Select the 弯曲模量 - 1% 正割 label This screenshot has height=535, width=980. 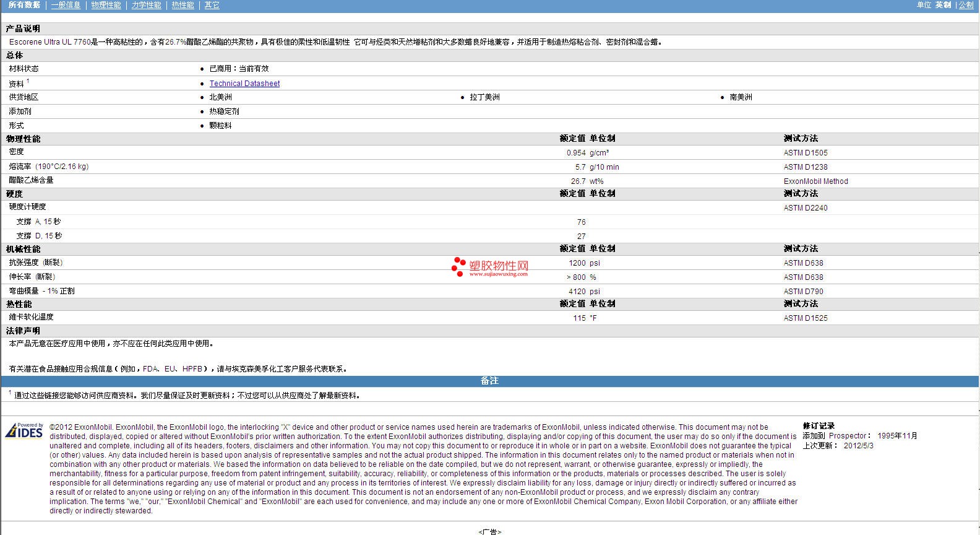click(x=41, y=291)
